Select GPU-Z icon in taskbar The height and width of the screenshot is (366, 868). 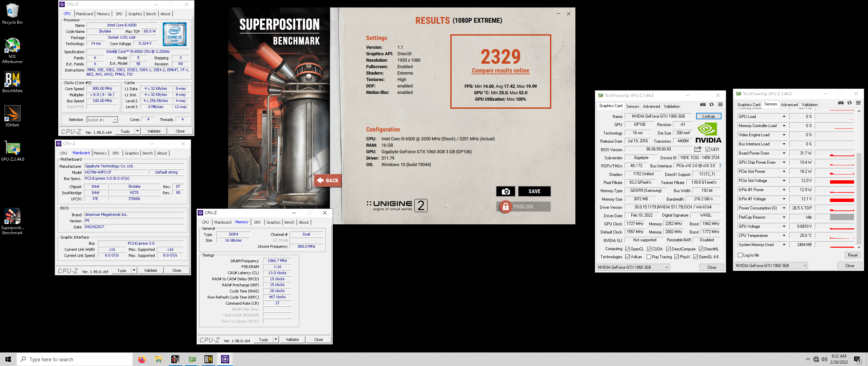click(x=192, y=359)
